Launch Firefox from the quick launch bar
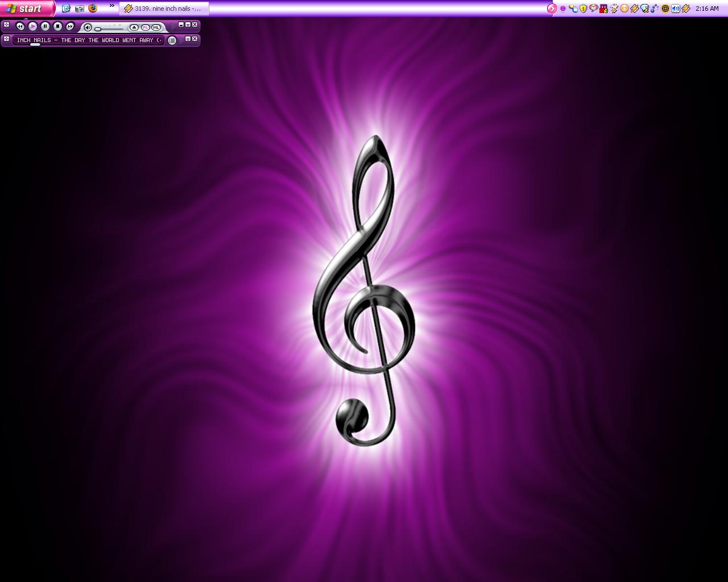This screenshot has width=728, height=582. coord(93,9)
